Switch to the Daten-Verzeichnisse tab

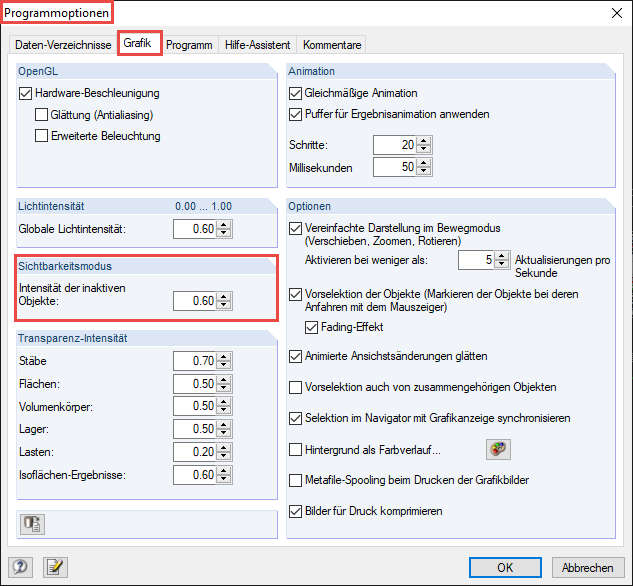(63, 44)
